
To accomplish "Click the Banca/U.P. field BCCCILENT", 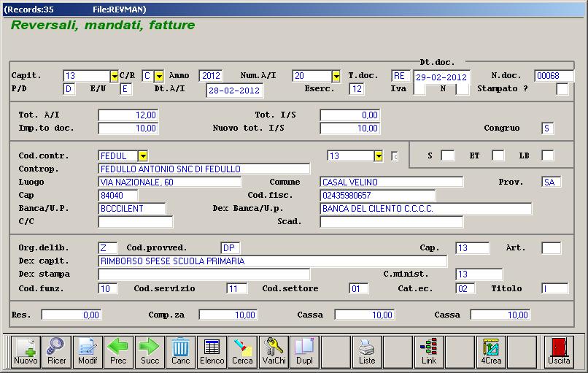I will (131, 209).
